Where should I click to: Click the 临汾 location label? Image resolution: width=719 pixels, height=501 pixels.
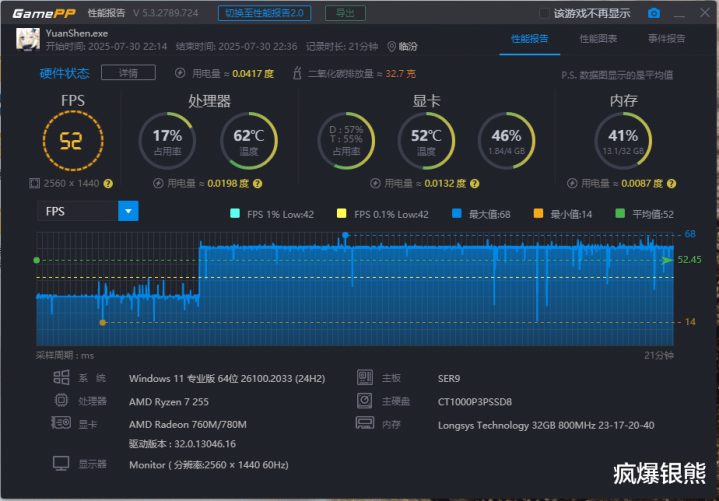tap(408, 47)
